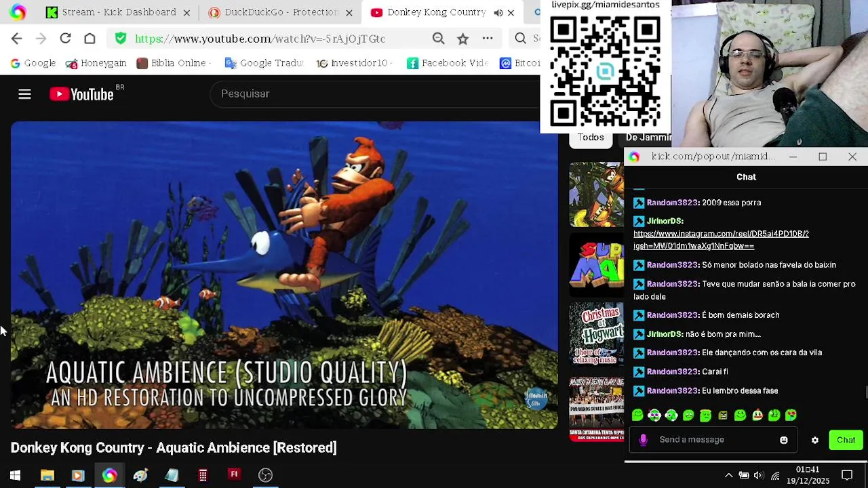Open the emoji picker in message box
This screenshot has height=488, width=868.
[784, 440]
